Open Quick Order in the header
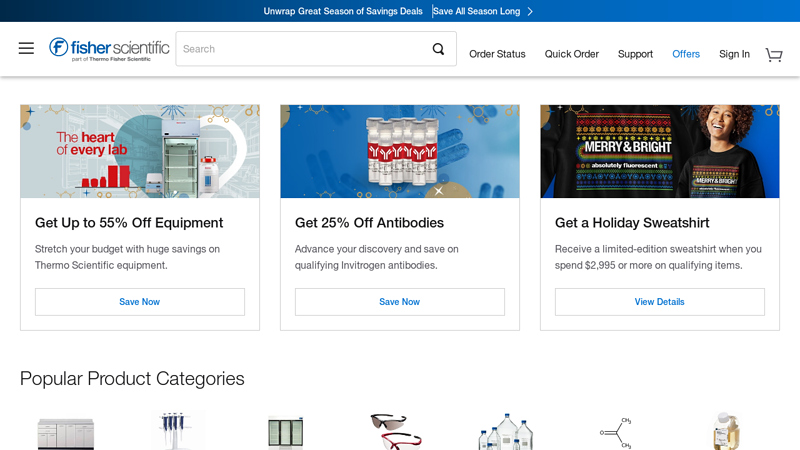Screen dimensions: 800x450 click(x=571, y=54)
